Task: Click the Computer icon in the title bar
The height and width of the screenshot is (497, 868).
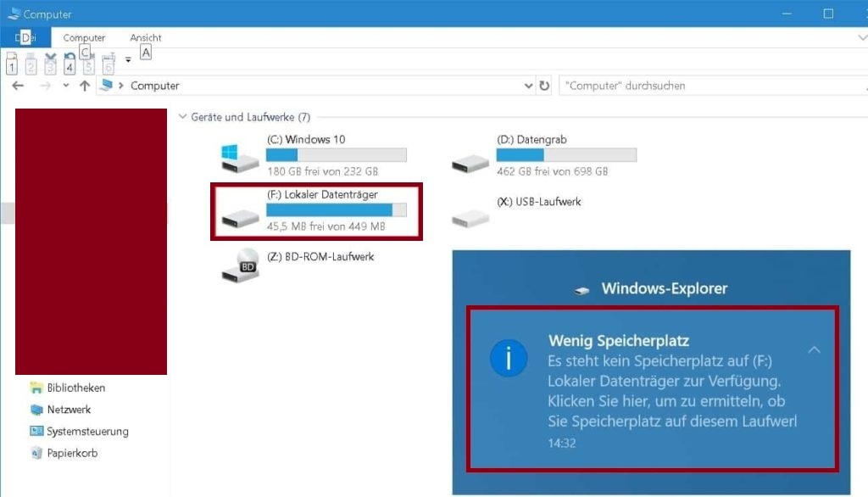Action: pyautogui.click(x=14, y=14)
